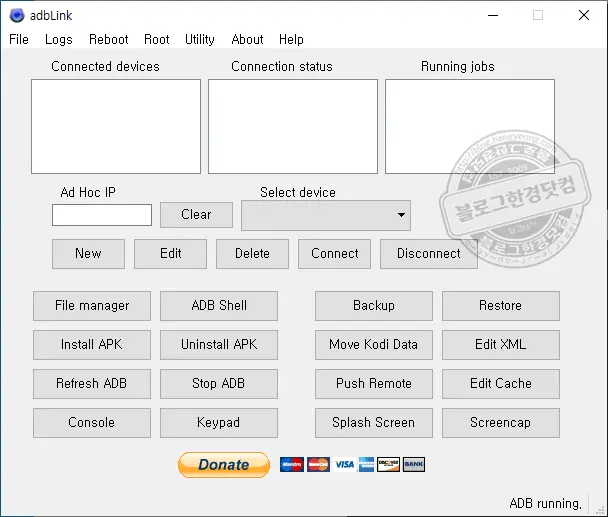608x517 pixels.
Task: Launch the File manager
Action: (x=92, y=305)
